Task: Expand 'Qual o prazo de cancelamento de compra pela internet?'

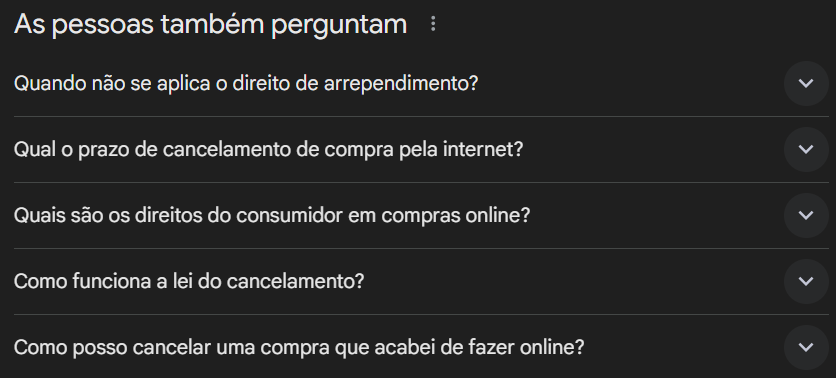Action: coord(421,149)
